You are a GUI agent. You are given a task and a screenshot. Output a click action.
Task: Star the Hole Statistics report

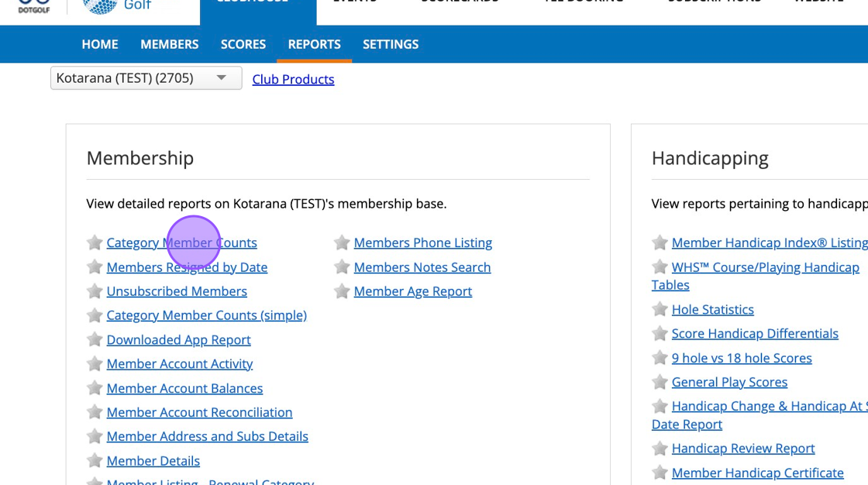click(x=660, y=309)
